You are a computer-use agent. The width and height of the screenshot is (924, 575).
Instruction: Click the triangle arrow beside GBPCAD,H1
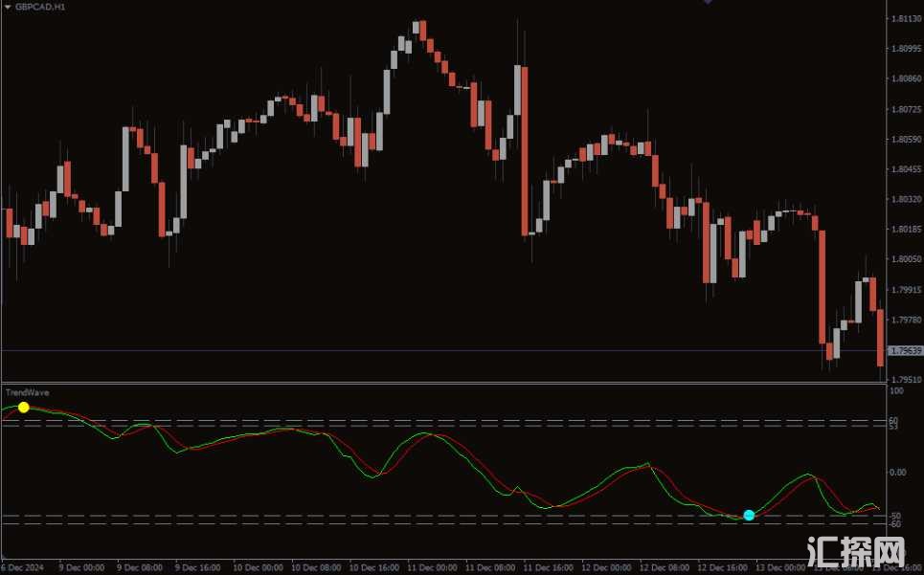coord(7,6)
